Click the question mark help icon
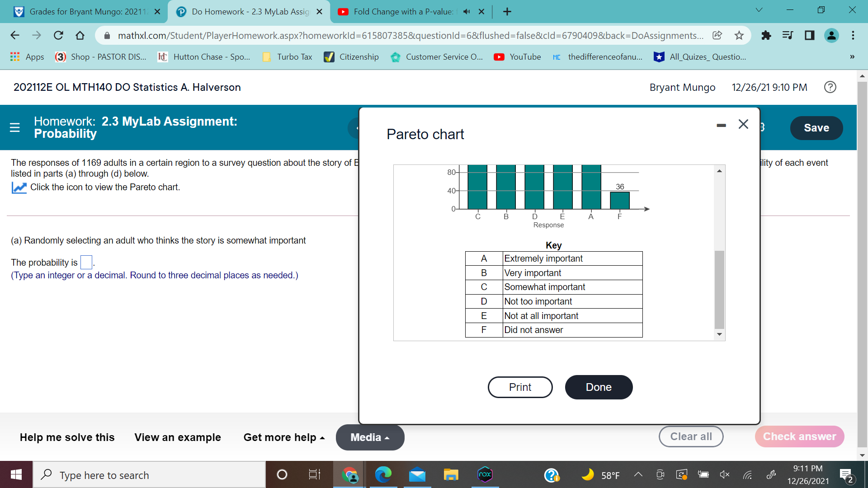 pyautogui.click(x=830, y=87)
